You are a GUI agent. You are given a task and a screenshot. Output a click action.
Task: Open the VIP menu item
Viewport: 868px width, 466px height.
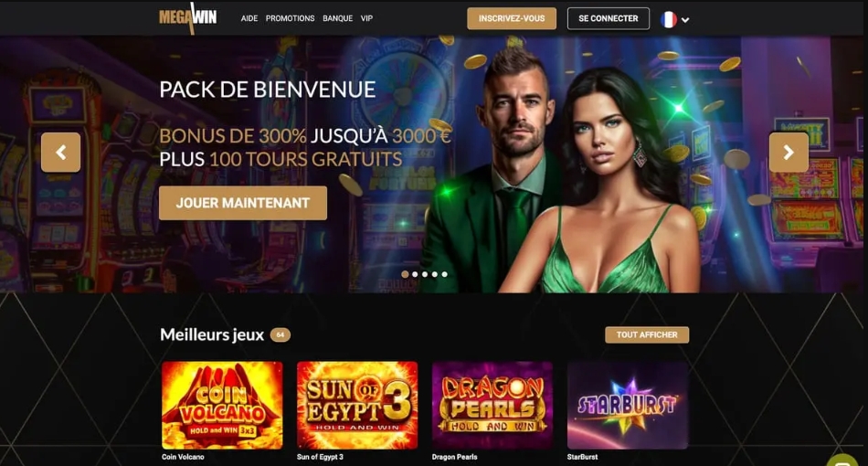(366, 18)
